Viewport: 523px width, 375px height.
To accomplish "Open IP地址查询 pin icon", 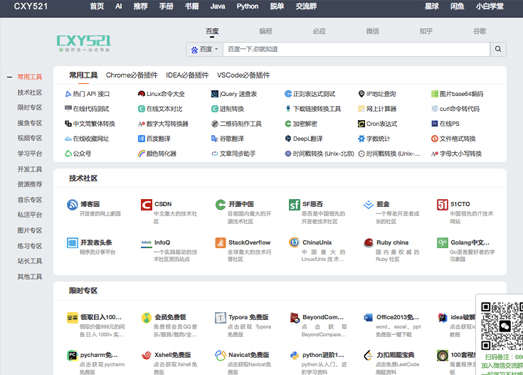I will [x=361, y=94].
